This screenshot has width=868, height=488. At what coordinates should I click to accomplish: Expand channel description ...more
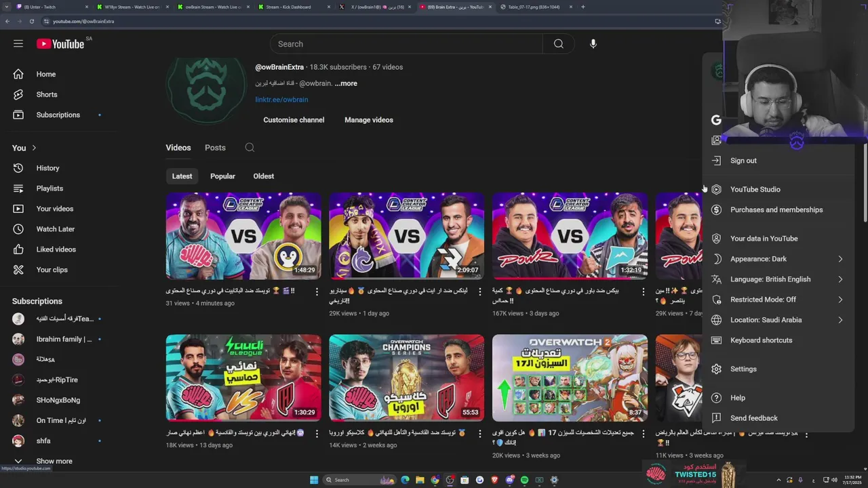tap(346, 83)
